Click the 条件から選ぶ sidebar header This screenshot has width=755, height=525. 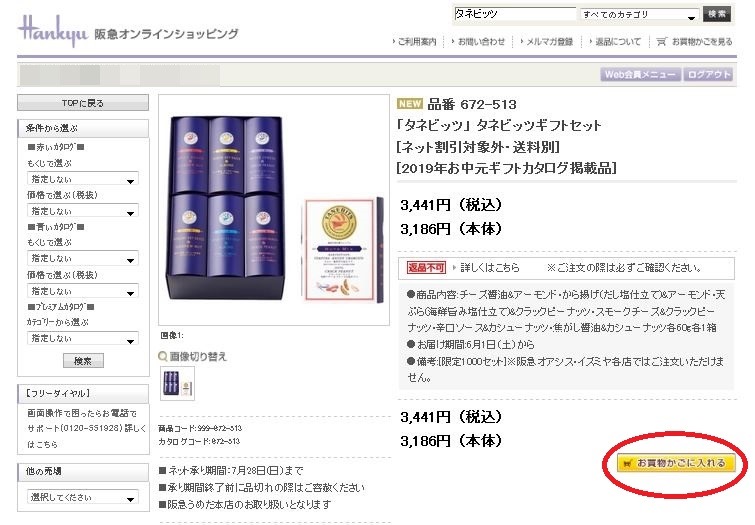[x=83, y=128]
